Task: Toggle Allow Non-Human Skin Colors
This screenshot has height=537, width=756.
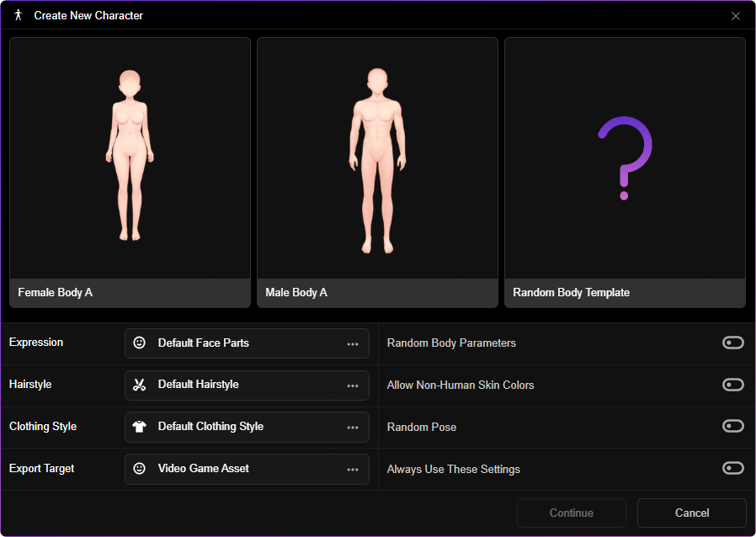Action: click(x=733, y=385)
